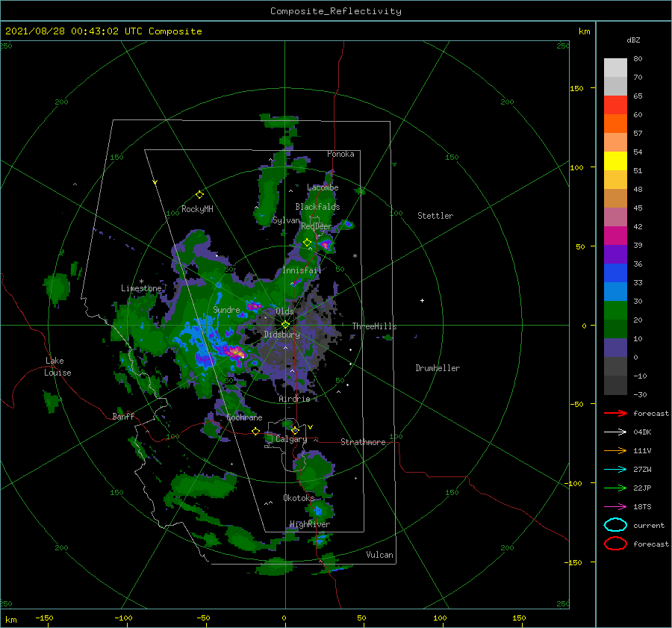The width and height of the screenshot is (672, 628).
Task: Select the -10 dBZ dark gray swatch
Action: click(x=615, y=385)
